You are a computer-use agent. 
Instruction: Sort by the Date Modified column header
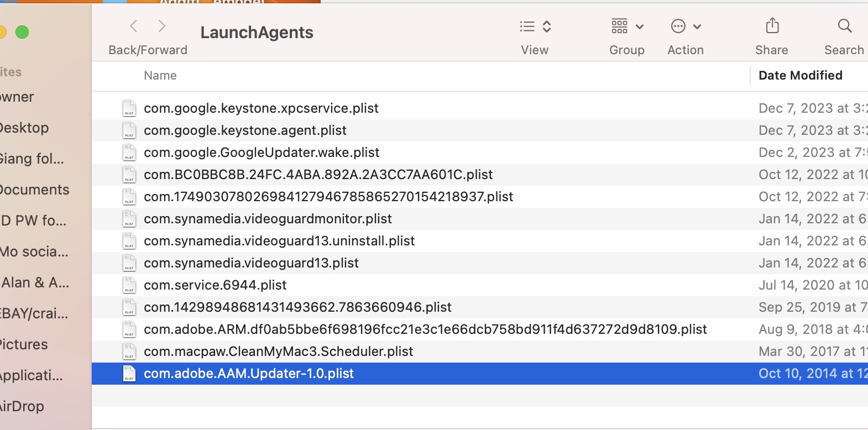[x=801, y=76]
